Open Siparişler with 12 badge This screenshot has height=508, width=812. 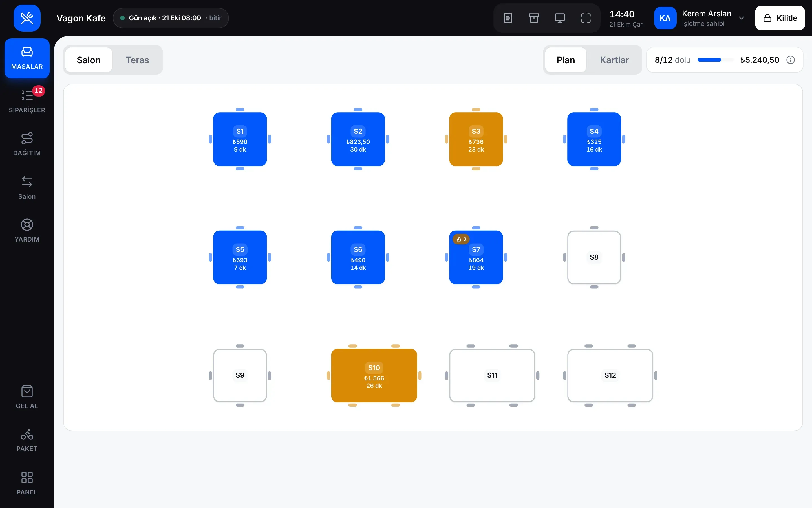(27, 101)
